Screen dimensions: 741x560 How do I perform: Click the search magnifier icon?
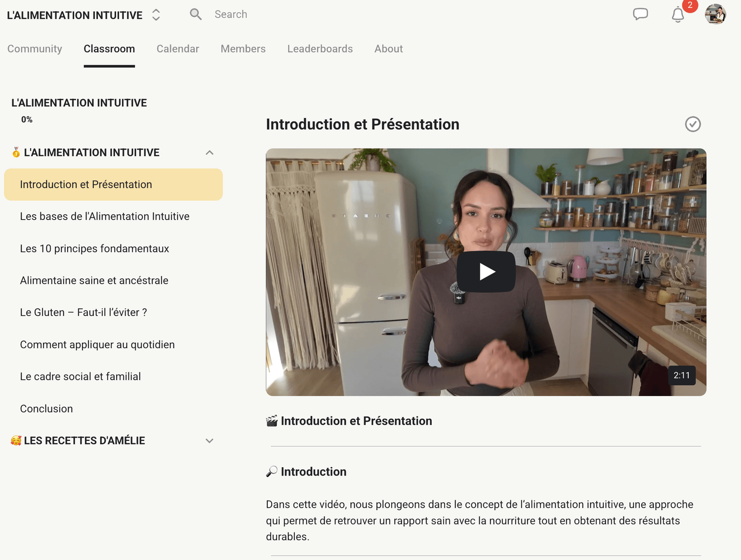[x=196, y=14]
